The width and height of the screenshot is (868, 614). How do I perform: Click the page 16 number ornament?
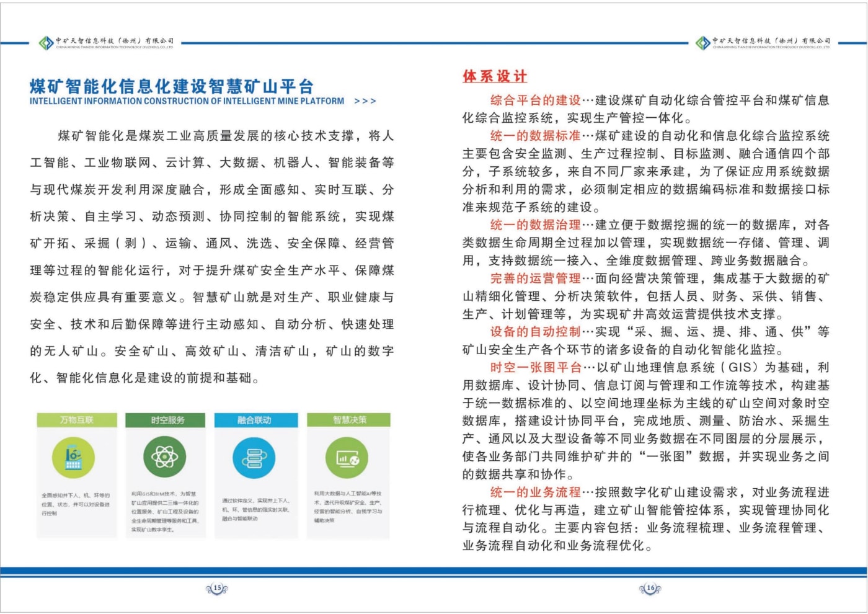pos(650,588)
